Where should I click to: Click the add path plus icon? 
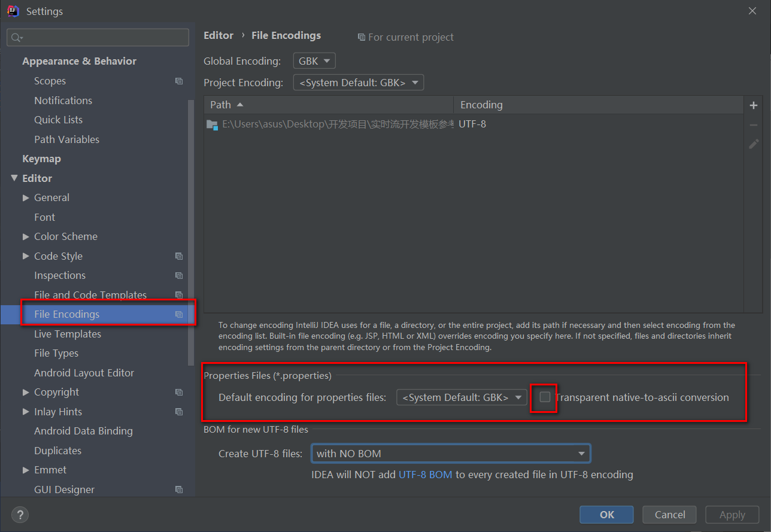[754, 105]
